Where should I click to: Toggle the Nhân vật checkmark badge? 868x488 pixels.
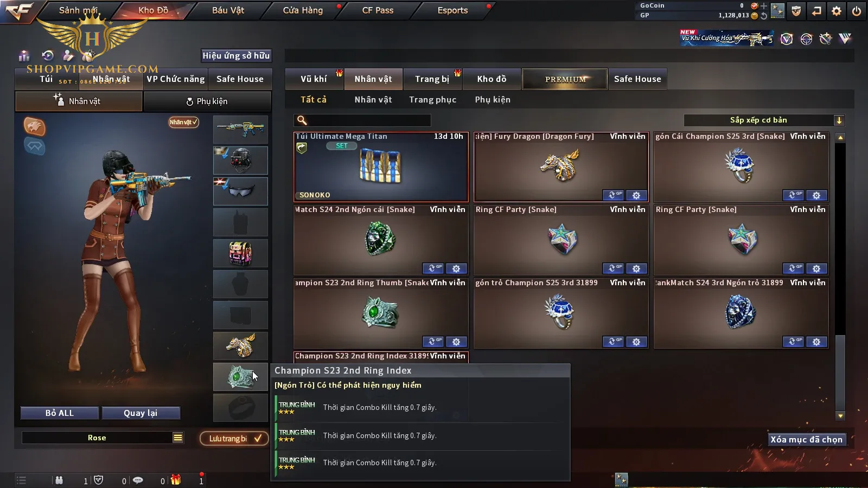[x=183, y=122]
